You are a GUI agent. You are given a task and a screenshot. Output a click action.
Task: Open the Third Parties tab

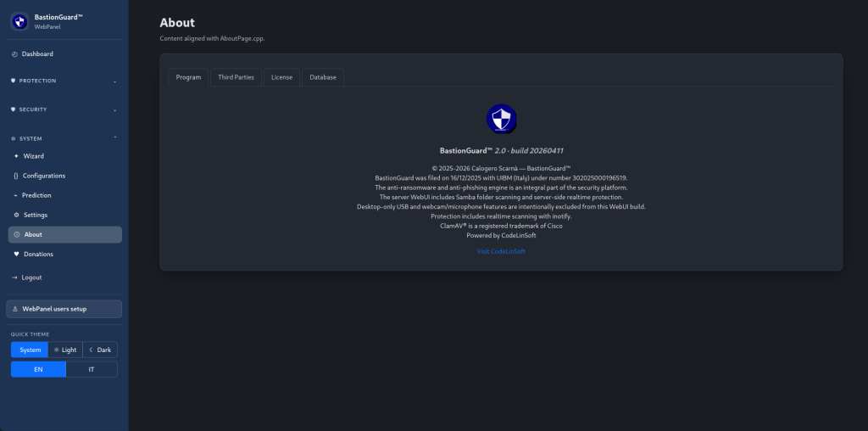[236, 77]
